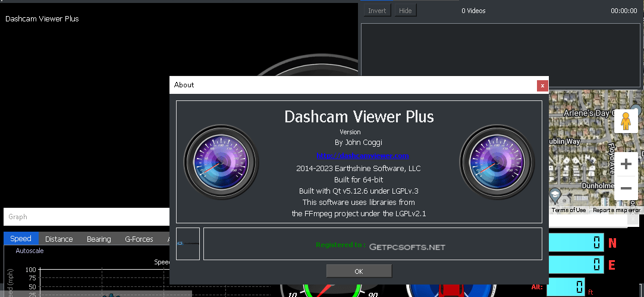Click the small logo image beside Registered to

[x=188, y=244]
